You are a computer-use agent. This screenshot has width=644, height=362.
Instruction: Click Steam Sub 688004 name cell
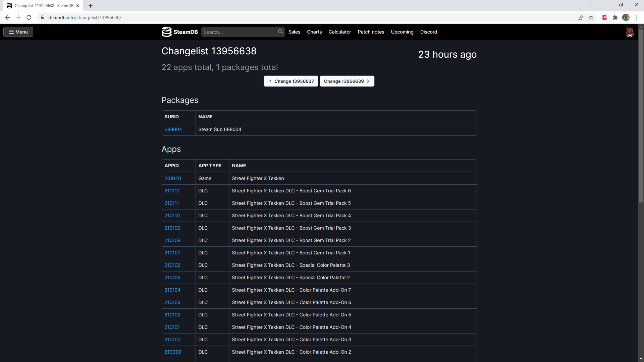click(x=336, y=129)
